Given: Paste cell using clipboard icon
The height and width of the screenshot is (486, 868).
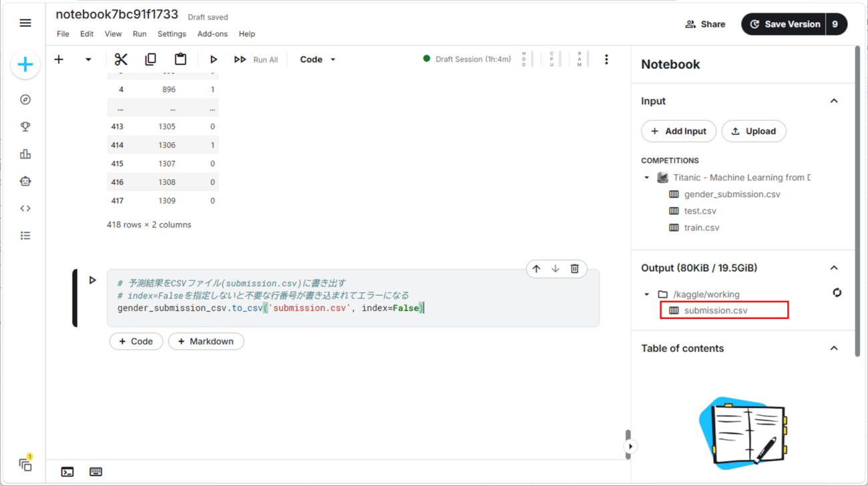Looking at the screenshot, I should point(180,59).
